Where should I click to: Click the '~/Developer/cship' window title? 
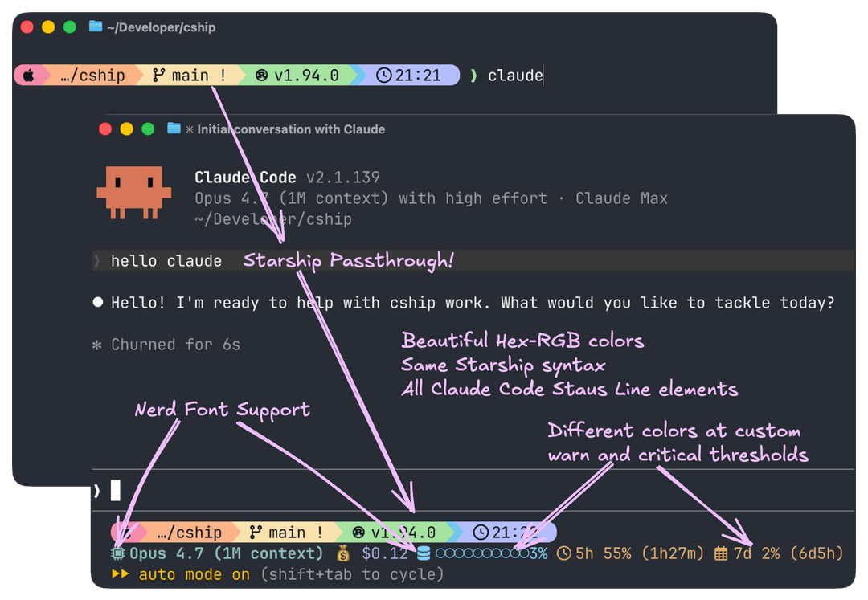pyautogui.click(x=161, y=27)
